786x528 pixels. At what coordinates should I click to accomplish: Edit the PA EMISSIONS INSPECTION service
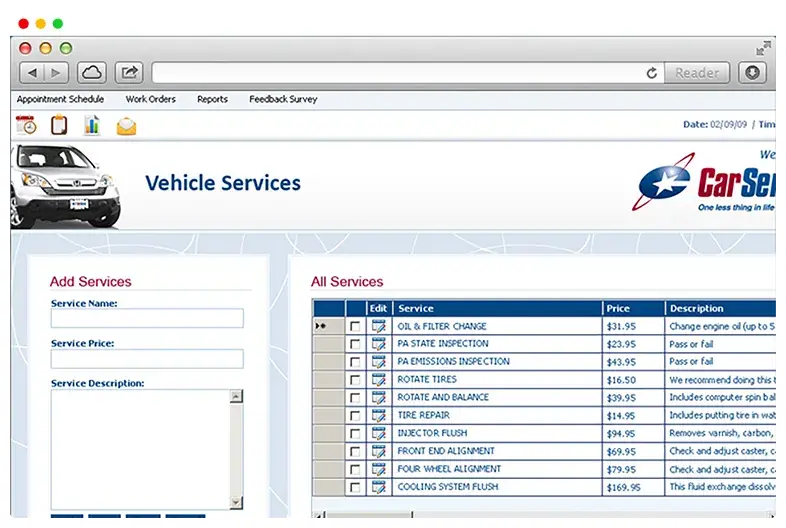pos(379,362)
